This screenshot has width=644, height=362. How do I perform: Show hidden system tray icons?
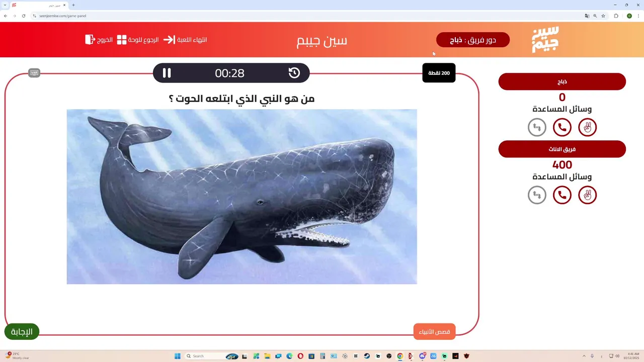tap(584, 356)
